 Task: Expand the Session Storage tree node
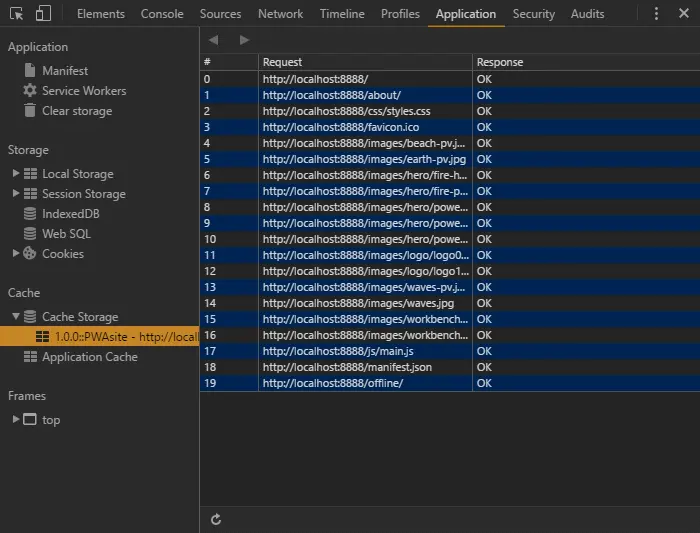pos(16,194)
